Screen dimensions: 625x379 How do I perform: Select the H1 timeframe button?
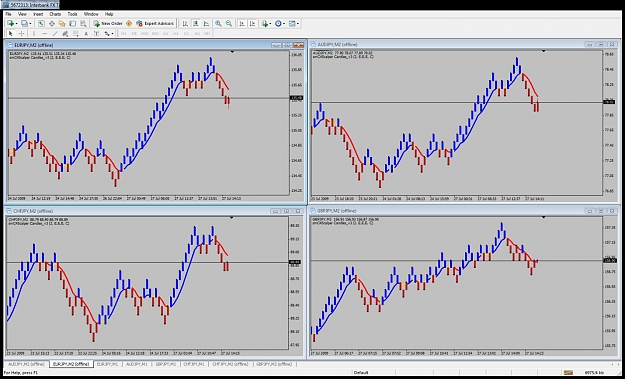[x=165, y=33]
